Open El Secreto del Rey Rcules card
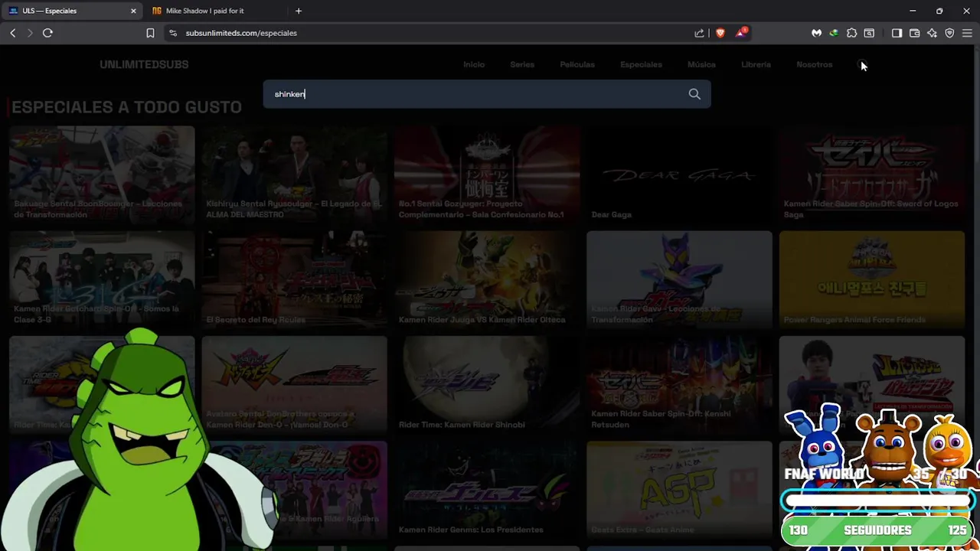 coord(294,280)
